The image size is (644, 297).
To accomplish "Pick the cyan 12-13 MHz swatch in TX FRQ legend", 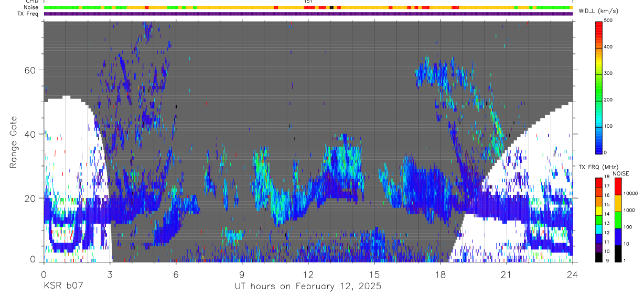I will click(598, 228).
